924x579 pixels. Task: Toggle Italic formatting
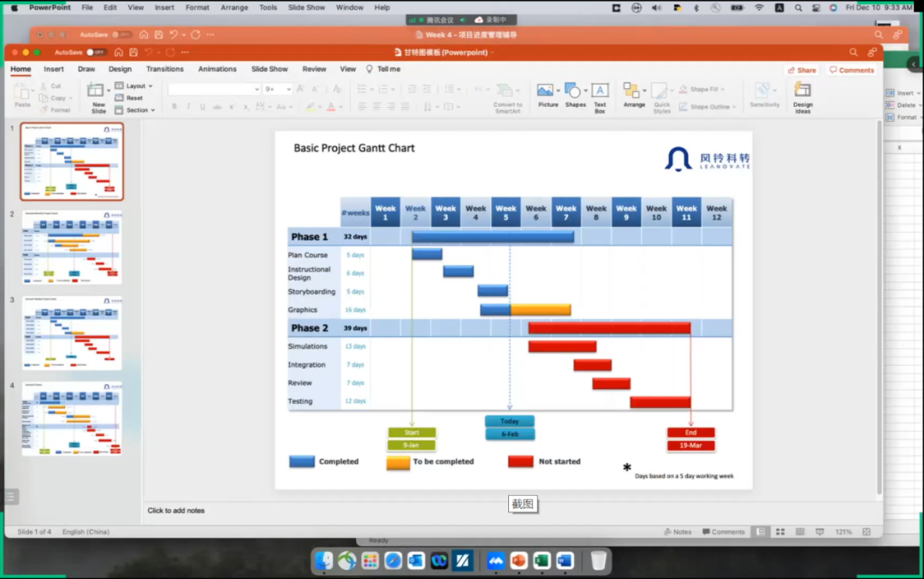188,107
